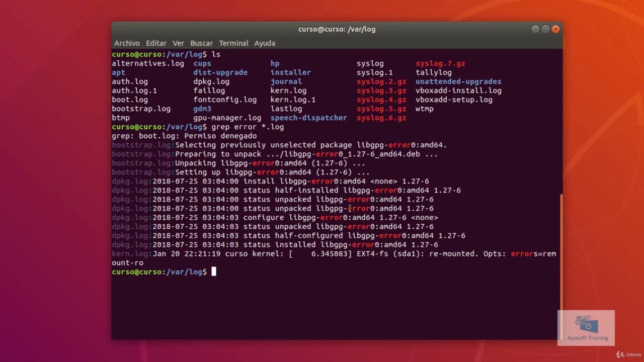Click the wtmp file name
The width and height of the screenshot is (644, 362).
coord(425,109)
